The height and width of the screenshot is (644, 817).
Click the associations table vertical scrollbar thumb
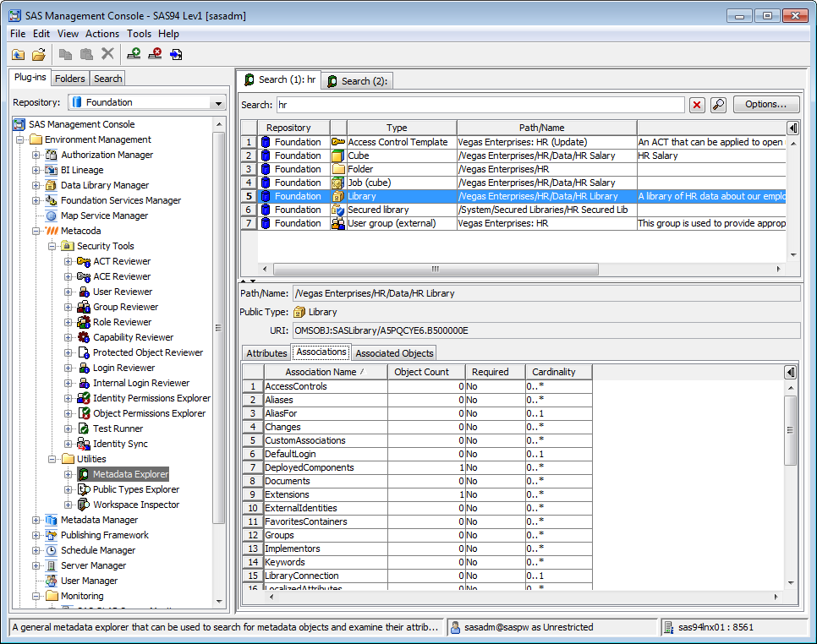[x=791, y=430]
